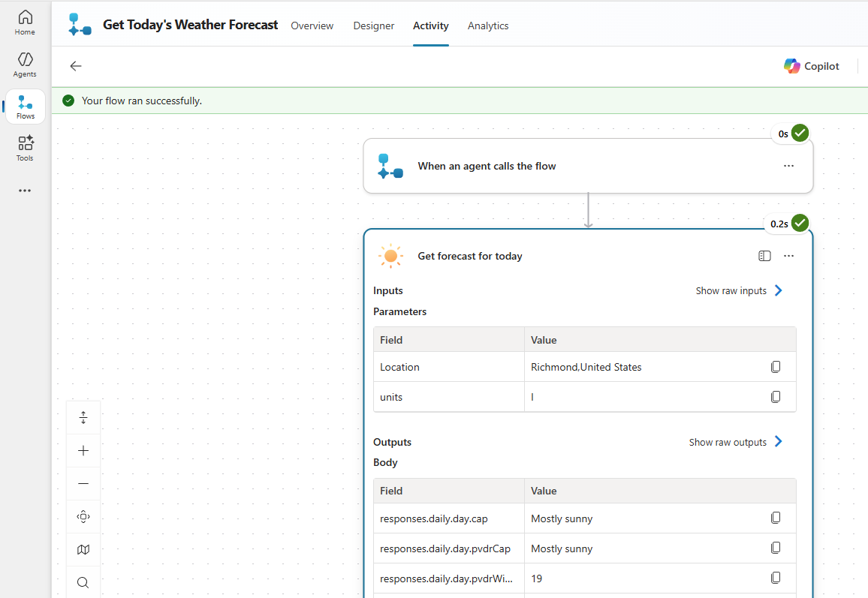Expand Show raw outputs
The image size is (868, 598).
coord(779,441)
